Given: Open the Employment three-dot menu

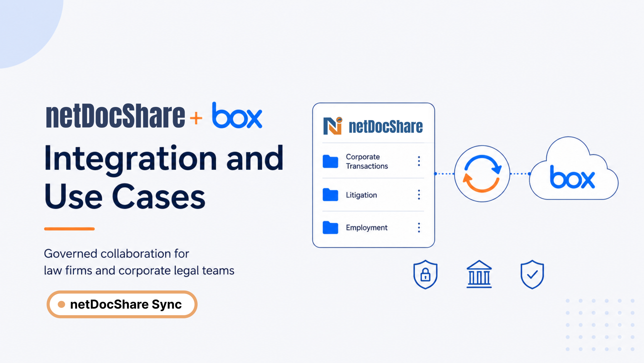Looking at the screenshot, I should [x=419, y=227].
